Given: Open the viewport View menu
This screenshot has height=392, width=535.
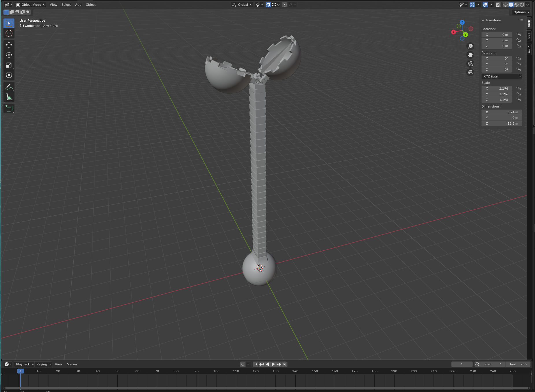Looking at the screenshot, I should tap(53, 5).
